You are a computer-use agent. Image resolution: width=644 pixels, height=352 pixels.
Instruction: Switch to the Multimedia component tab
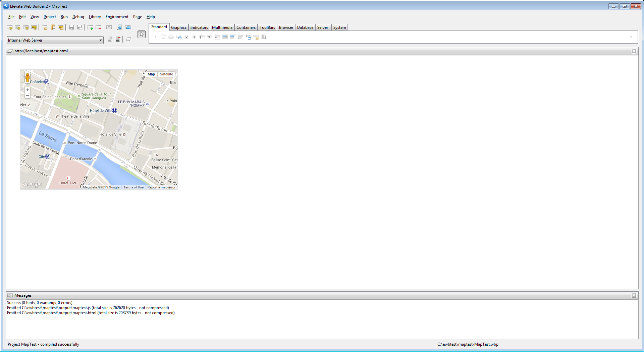(222, 27)
